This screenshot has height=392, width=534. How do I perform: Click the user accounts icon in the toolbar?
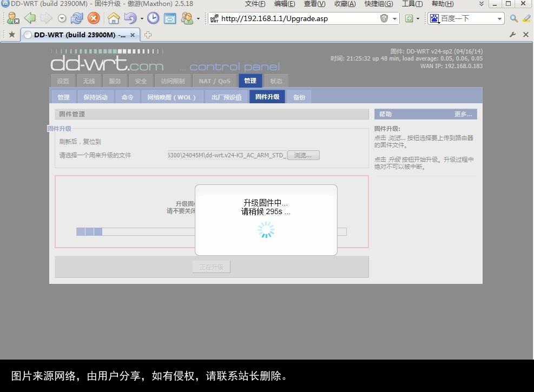(x=186, y=18)
